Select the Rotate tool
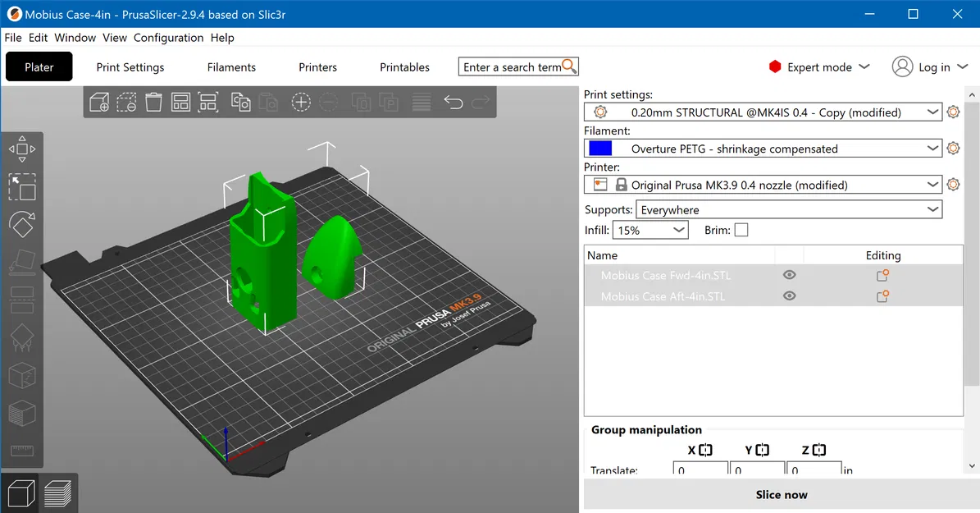The image size is (980, 513). point(22,225)
